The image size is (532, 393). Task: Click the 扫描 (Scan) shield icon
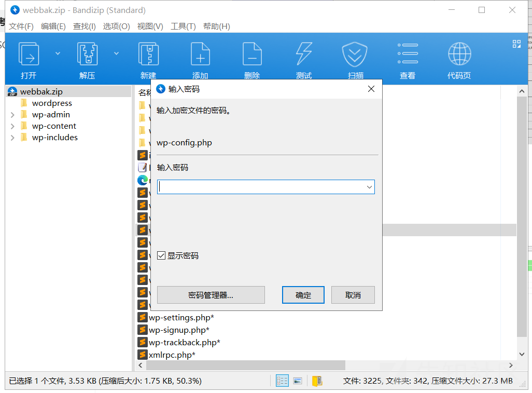point(355,55)
